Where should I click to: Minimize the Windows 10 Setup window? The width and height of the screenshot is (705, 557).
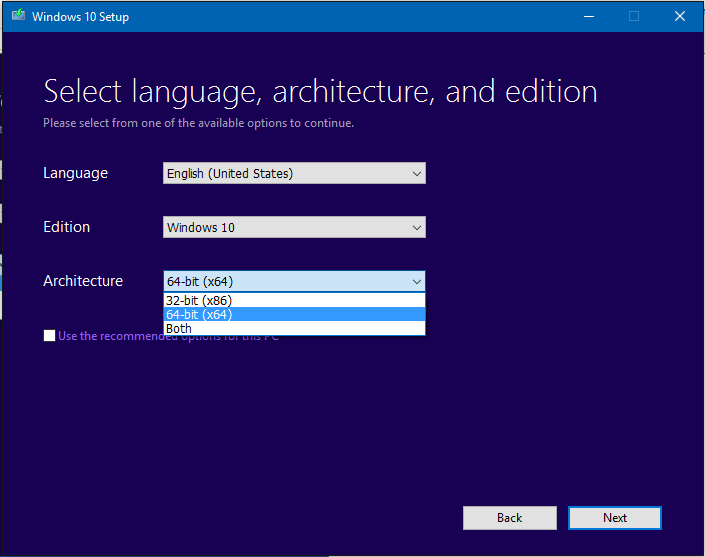tap(589, 17)
